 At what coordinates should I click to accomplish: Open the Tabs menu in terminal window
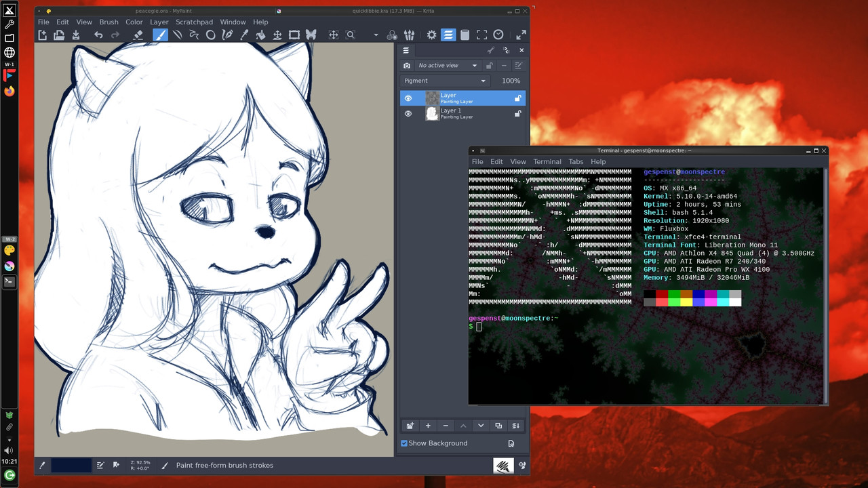[576, 161]
